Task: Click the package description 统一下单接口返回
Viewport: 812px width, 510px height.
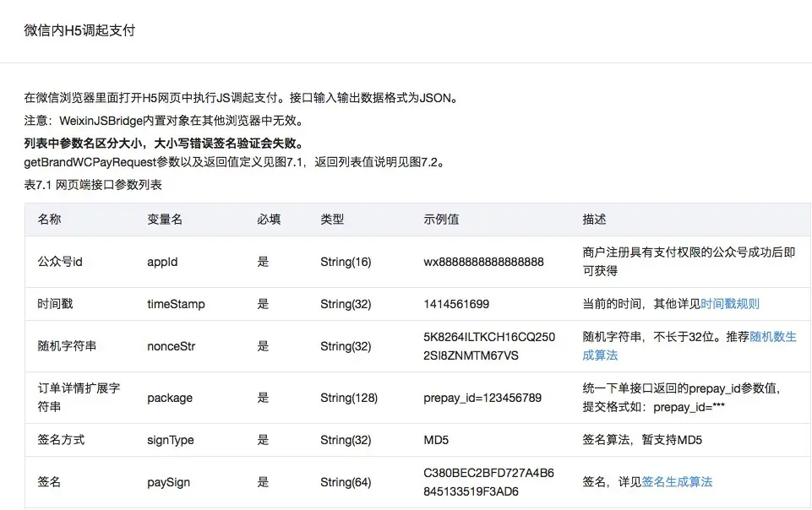Action: (682, 398)
